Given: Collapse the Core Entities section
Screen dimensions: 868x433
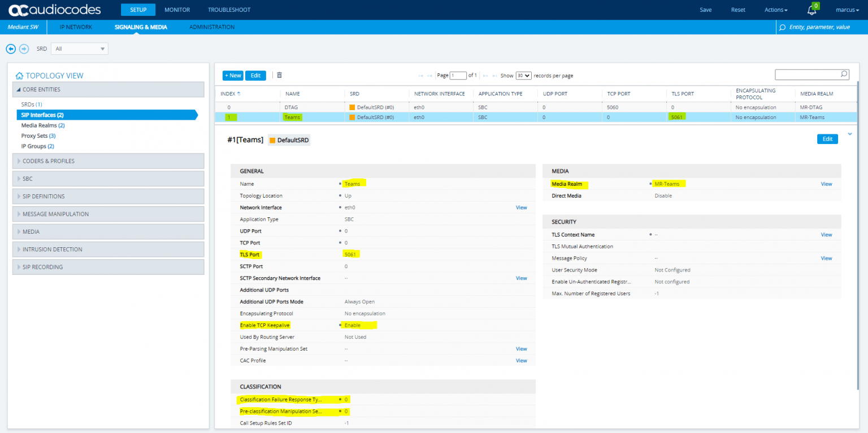Looking at the screenshot, I should pos(108,89).
